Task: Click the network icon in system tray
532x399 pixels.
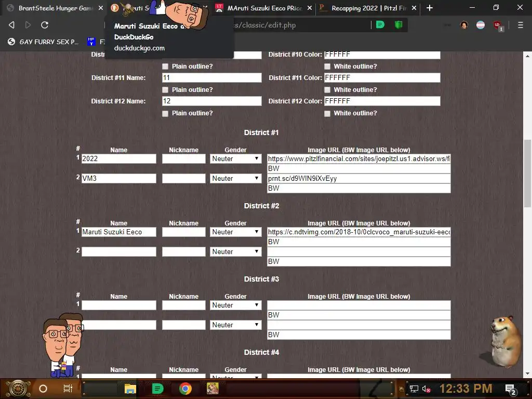Action: [414, 389]
